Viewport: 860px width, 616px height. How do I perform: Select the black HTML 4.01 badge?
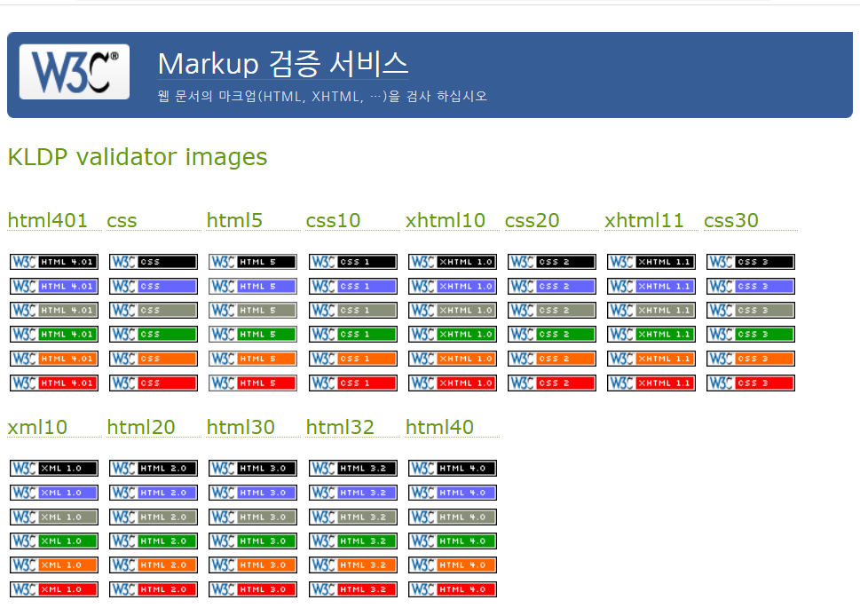54,262
